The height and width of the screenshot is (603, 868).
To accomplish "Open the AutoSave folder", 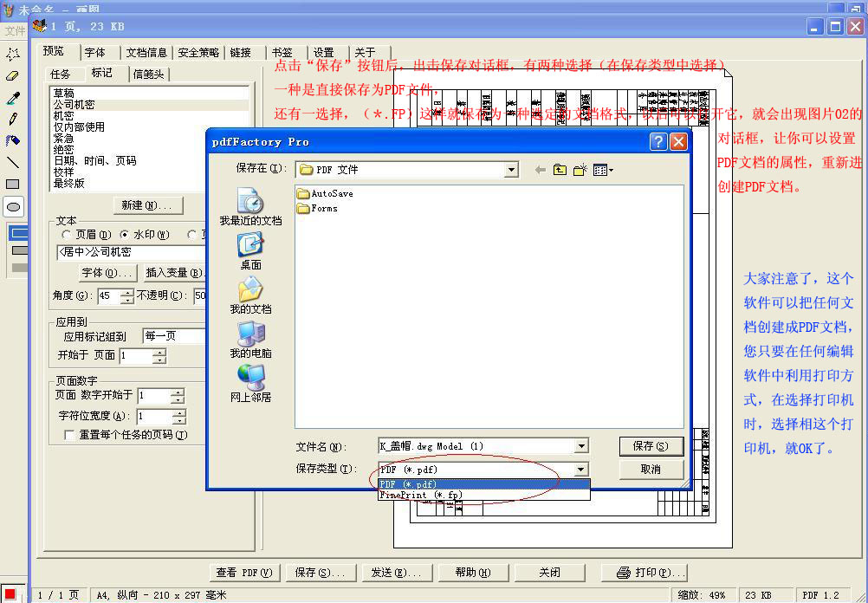I will [325, 193].
